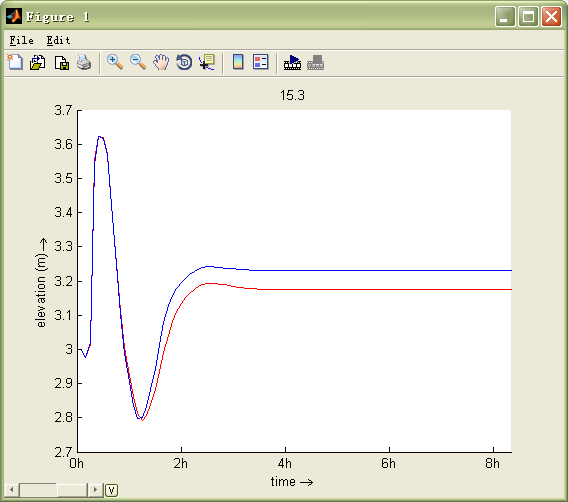Open the File menu
The height and width of the screenshot is (502, 568).
pos(21,40)
